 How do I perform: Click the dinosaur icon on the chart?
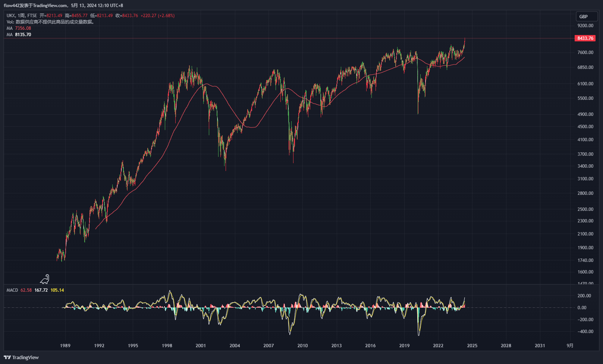pyautogui.click(x=45, y=279)
